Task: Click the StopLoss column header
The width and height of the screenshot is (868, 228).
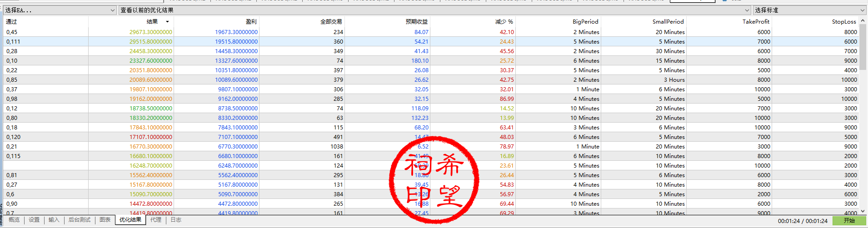Action: point(844,22)
